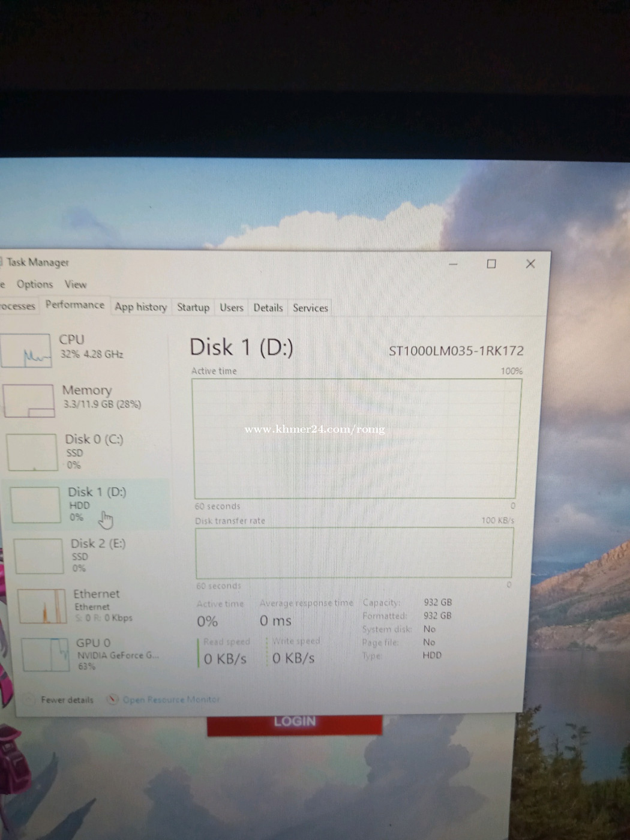Maximize the Task Manager window
Viewport: 630px width, 840px height.
tap(491, 263)
